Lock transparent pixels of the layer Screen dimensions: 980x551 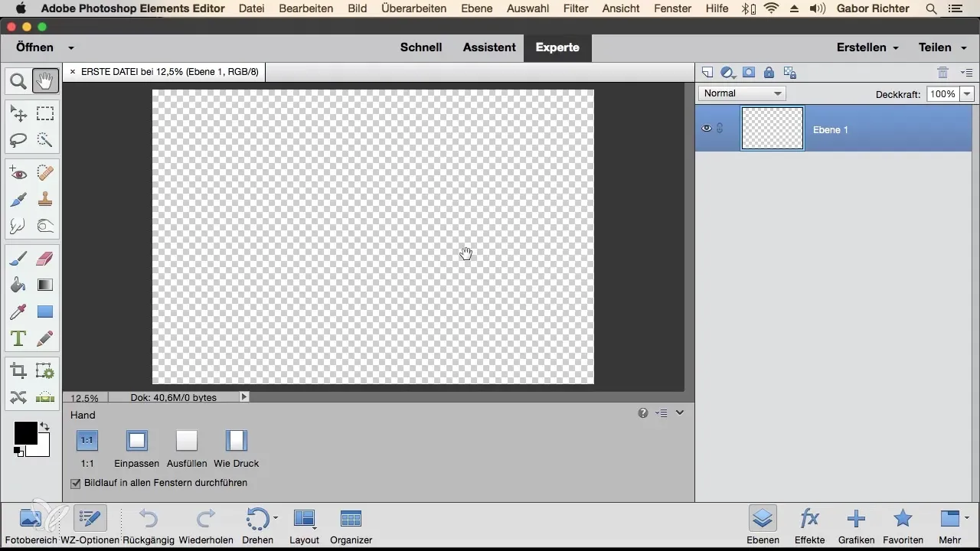(x=790, y=73)
